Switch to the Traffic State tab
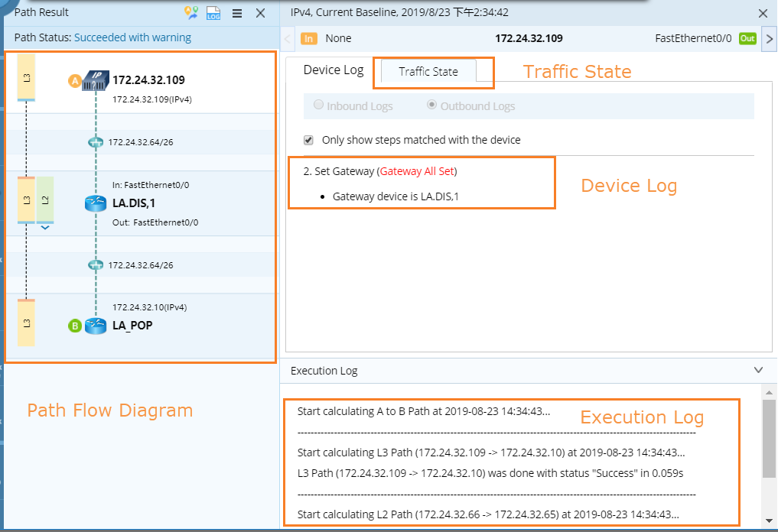This screenshot has width=778, height=532. [x=428, y=71]
